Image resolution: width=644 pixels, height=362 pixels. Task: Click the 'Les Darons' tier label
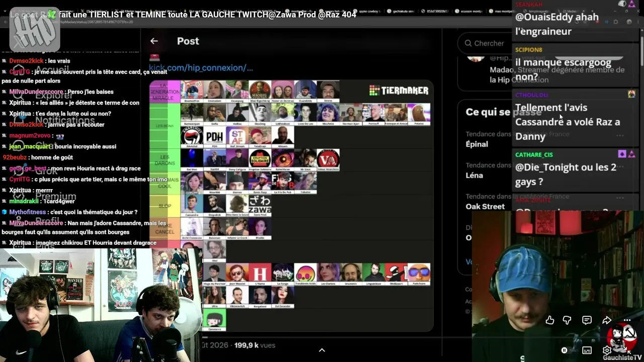165,160
